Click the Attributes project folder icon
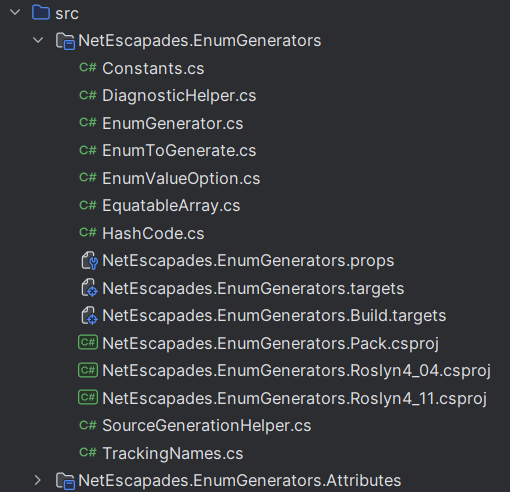Viewport: 510px width, 492px height. (x=65, y=481)
